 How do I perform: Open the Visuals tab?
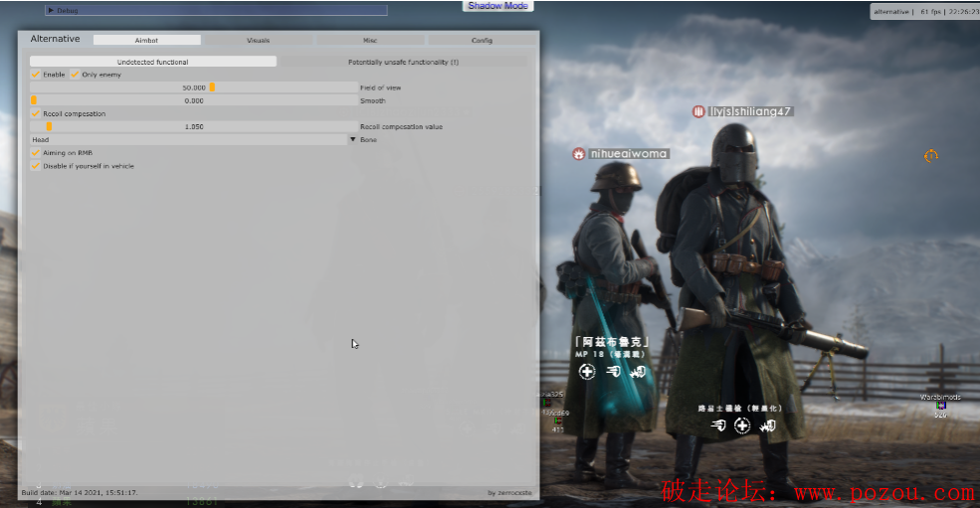pos(258,40)
